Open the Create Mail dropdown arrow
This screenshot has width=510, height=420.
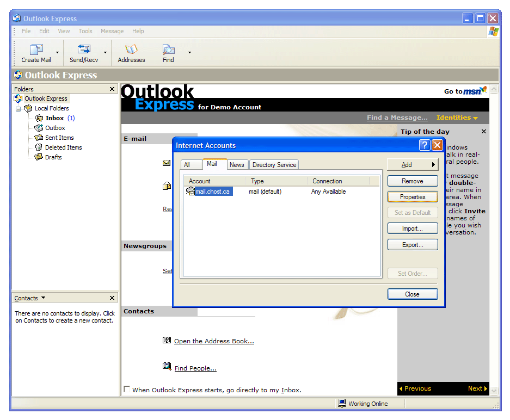point(57,52)
